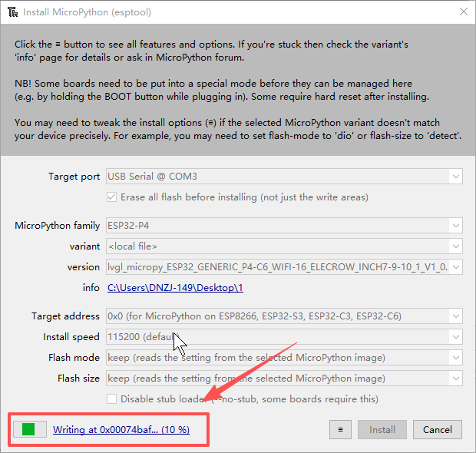Click the info label
476x453 pixels.
pos(91,288)
